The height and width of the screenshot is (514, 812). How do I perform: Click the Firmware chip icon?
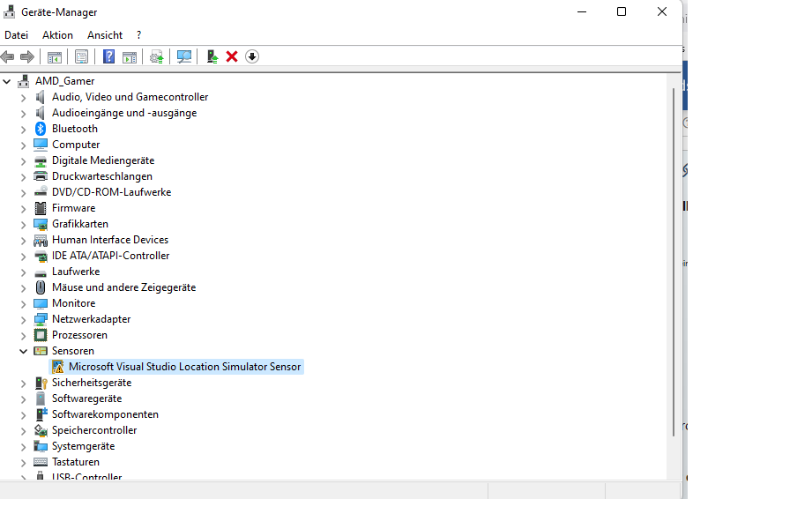pyautogui.click(x=41, y=208)
